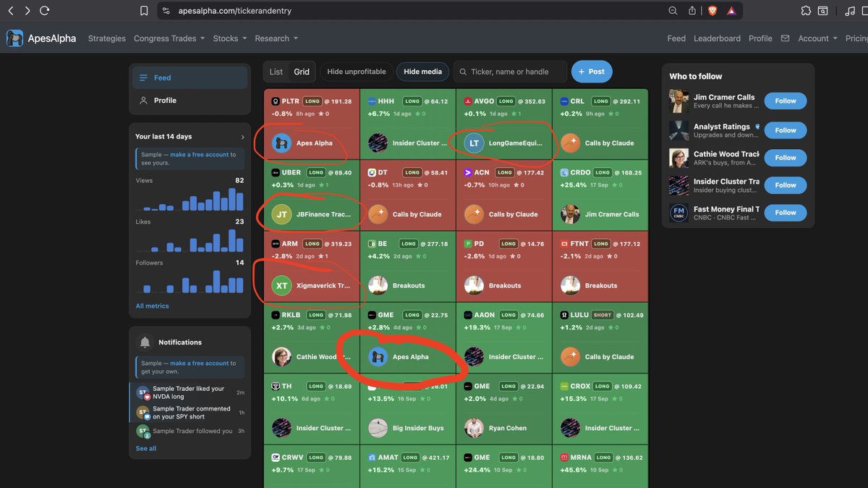This screenshot has height=488, width=868.
Task: Select Profile in the left sidebar
Action: (x=190, y=100)
